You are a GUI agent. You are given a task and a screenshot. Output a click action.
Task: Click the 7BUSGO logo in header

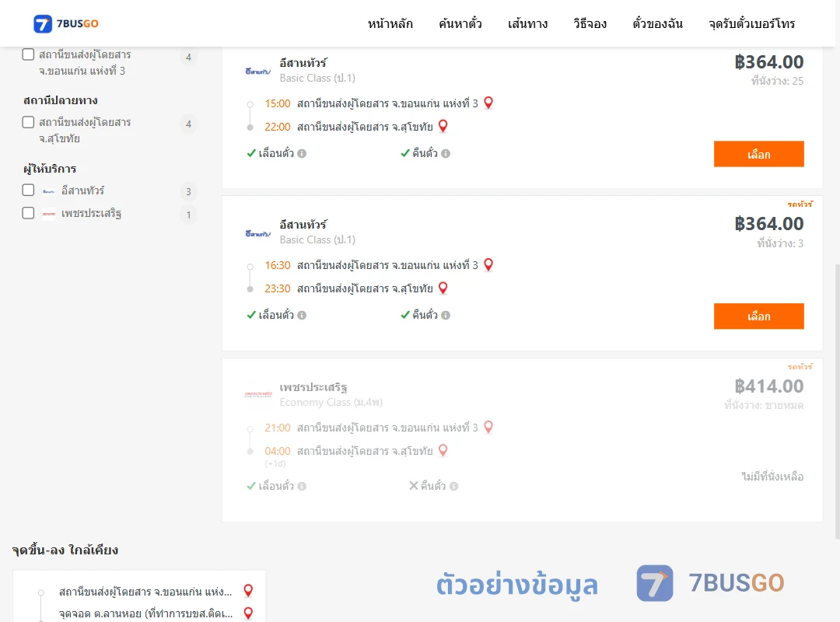pos(66,23)
